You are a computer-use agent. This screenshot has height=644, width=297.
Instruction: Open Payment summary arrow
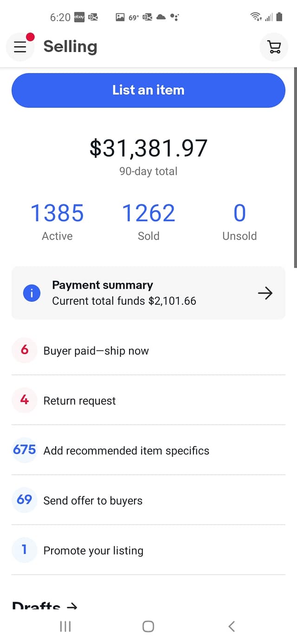point(265,293)
